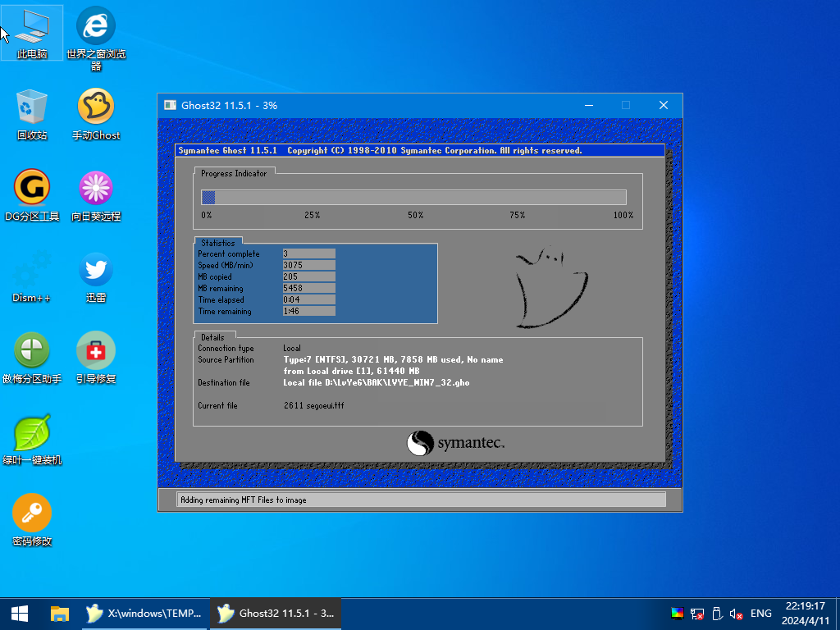
Task: Click the Connection type Local value
Action: [292, 348]
